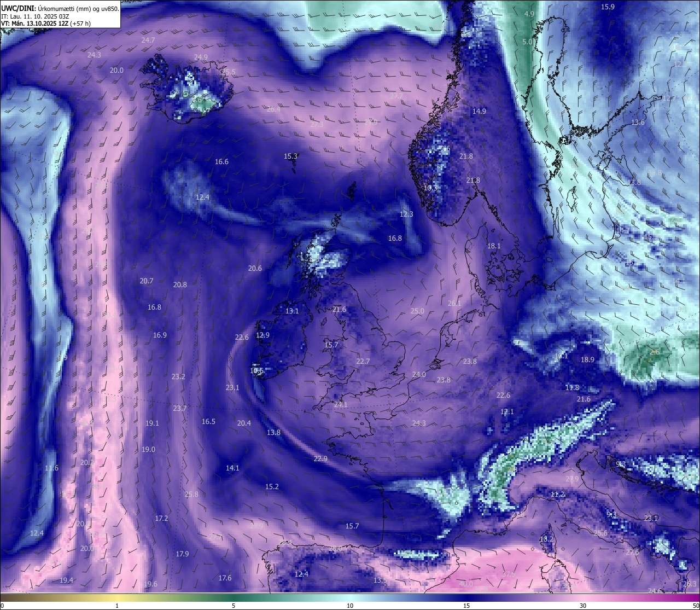The width and height of the screenshot is (700, 610).
Task: Click the 15.2 map value
Action: (x=272, y=487)
